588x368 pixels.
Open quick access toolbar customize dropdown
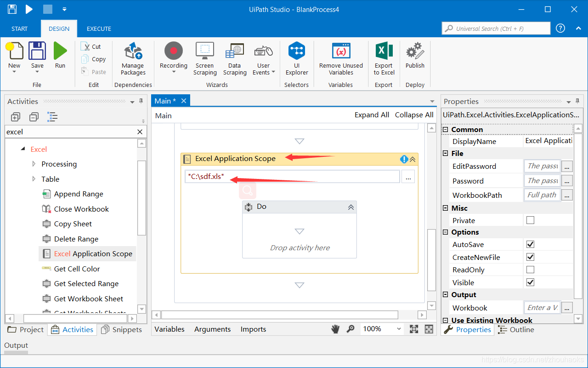coord(64,9)
